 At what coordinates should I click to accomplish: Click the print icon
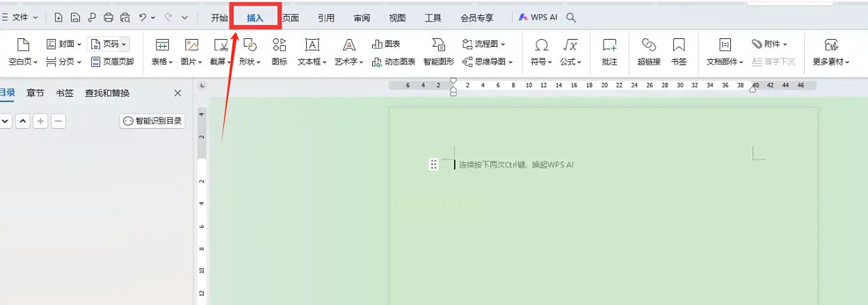108,17
